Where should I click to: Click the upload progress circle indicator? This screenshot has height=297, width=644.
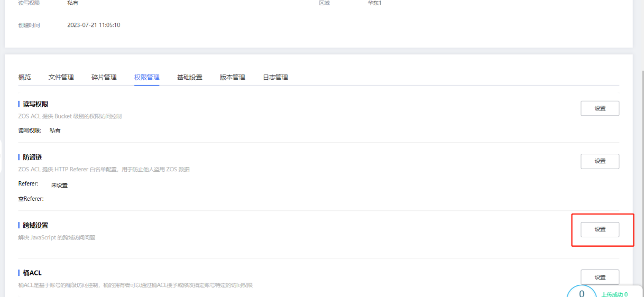(582, 292)
